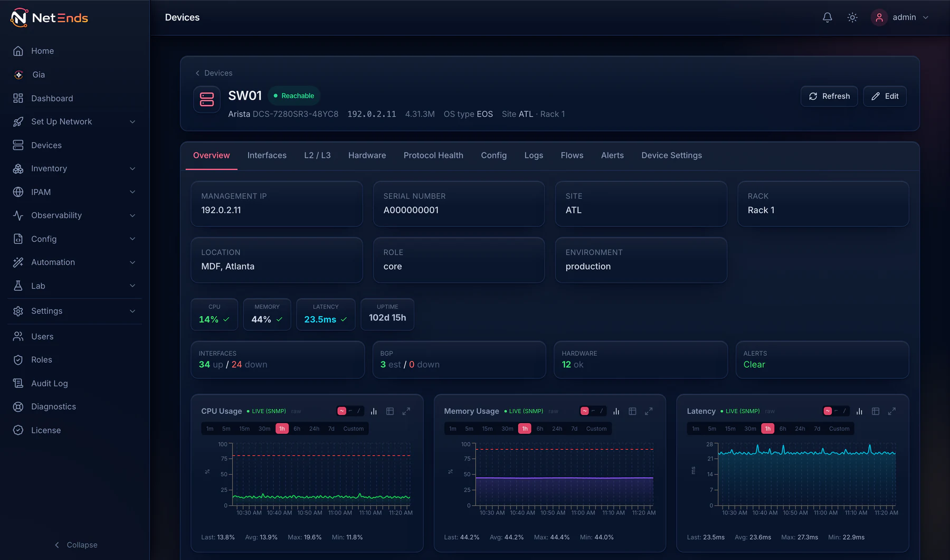
Task: Expand the IPAM menu
Action: [x=74, y=192]
